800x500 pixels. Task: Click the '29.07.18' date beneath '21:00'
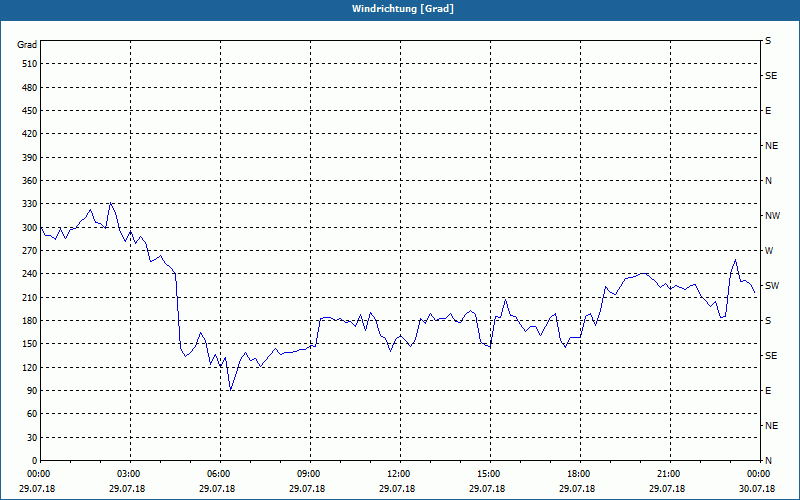(667, 489)
